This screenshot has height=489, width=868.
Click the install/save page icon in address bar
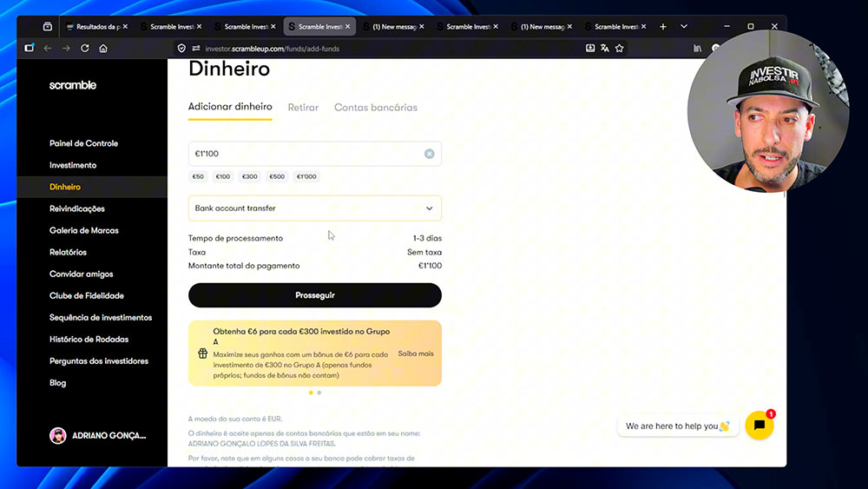click(x=590, y=48)
